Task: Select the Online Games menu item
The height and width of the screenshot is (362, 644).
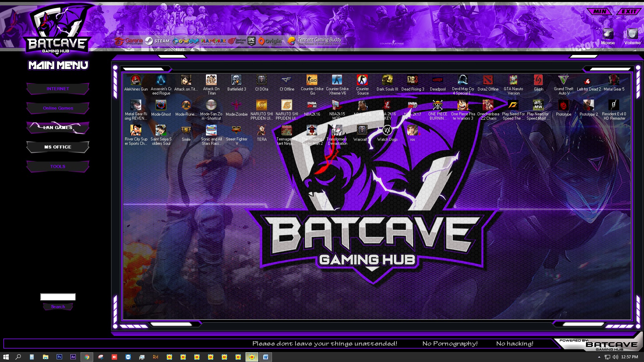Action: [58, 108]
